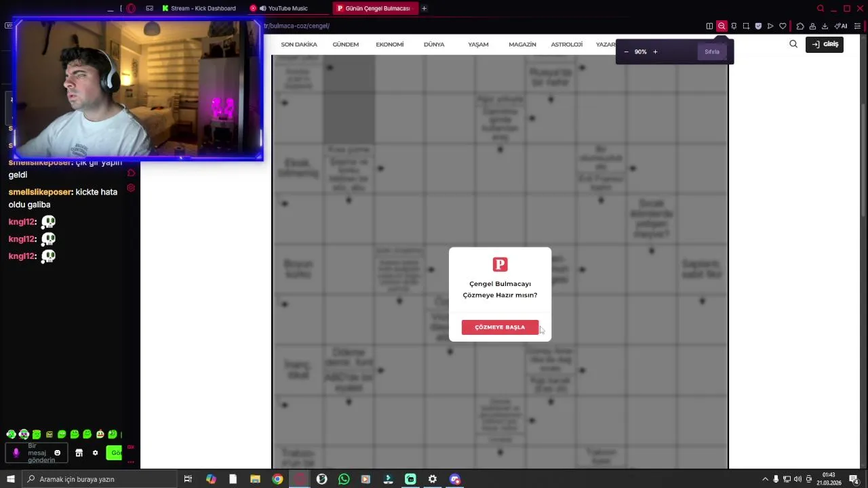Open Task View on taskbar
This screenshot has height=488, width=868.
(188, 479)
